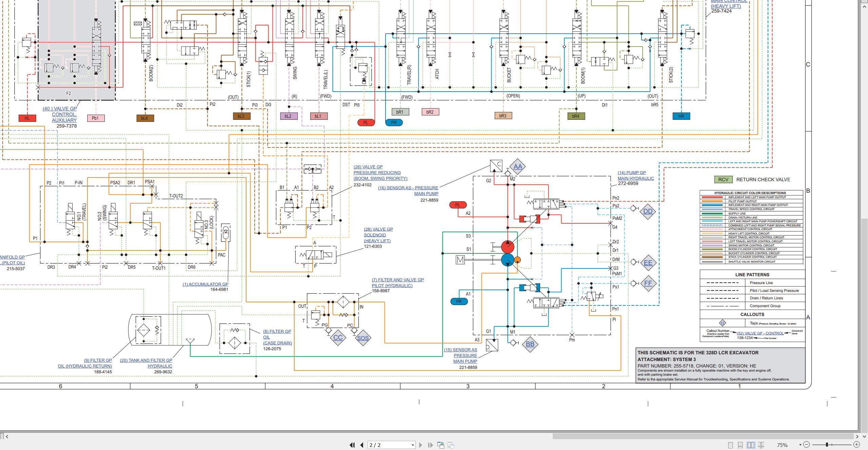Open the (26) Valve GP Pressure Reducing link
This screenshot has width=868, height=450.
(x=380, y=172)
